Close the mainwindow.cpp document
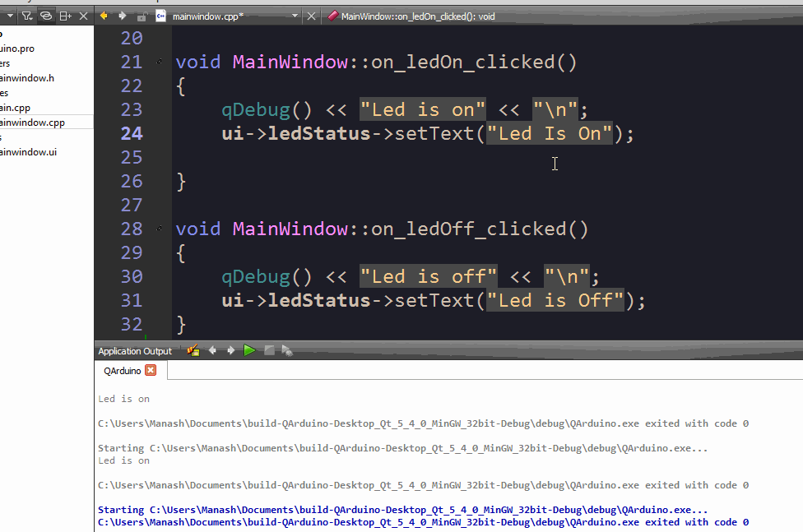Viewport: 803px width, 532px height. [312, 16]
